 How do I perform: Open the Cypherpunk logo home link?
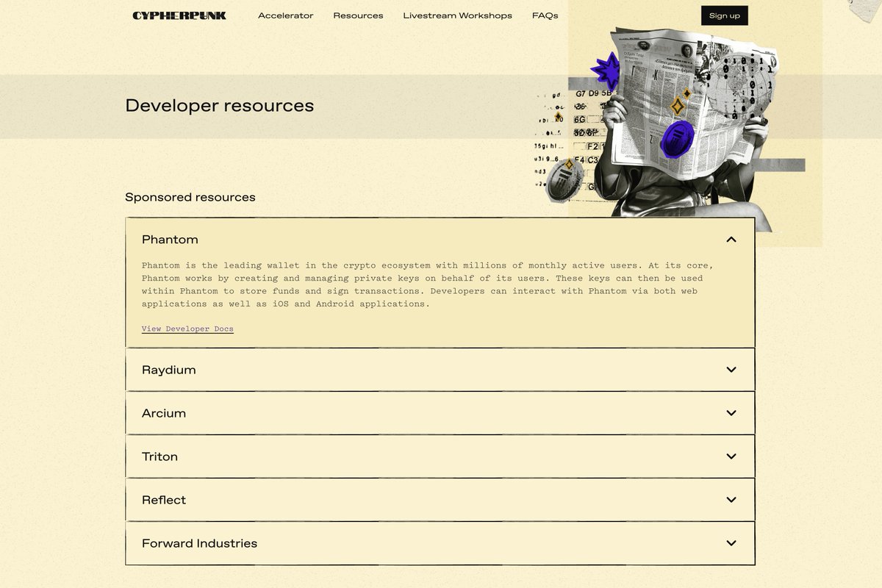point(179,15)
